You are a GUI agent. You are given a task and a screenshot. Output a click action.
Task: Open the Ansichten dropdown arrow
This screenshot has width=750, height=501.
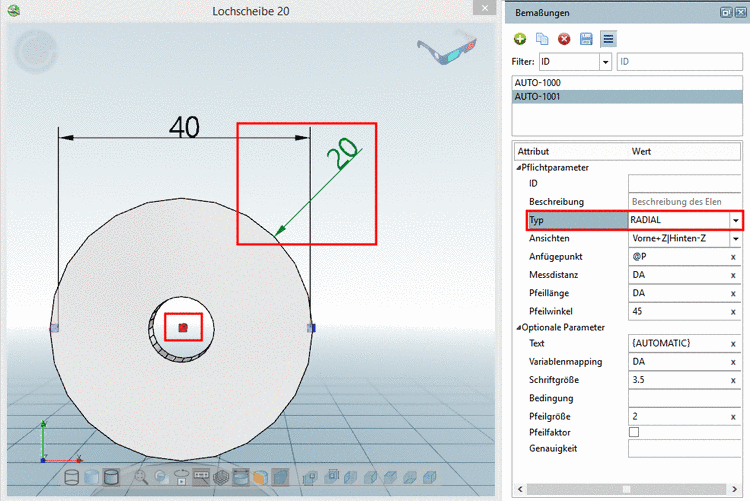(736, 238)
